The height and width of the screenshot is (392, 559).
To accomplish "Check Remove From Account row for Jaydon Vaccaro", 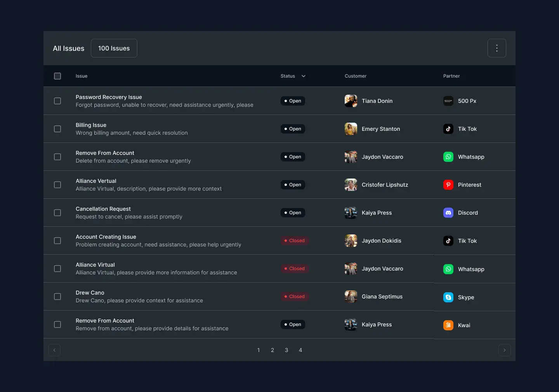I will [57, 157].
